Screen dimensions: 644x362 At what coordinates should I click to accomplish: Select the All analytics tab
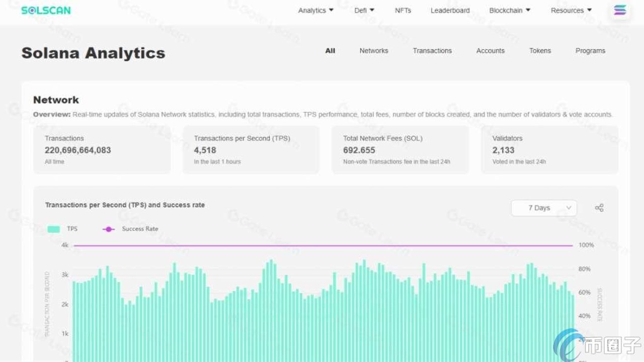click(330, 51)
